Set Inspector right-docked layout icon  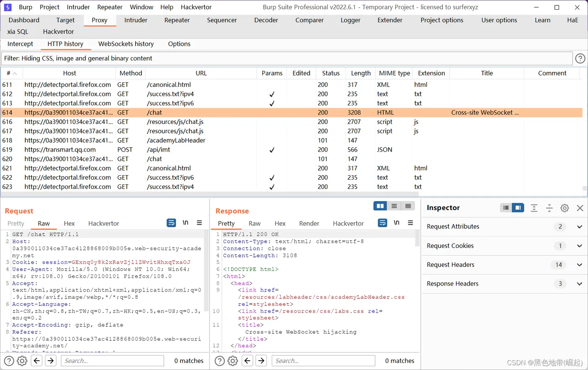coord(518,207)
